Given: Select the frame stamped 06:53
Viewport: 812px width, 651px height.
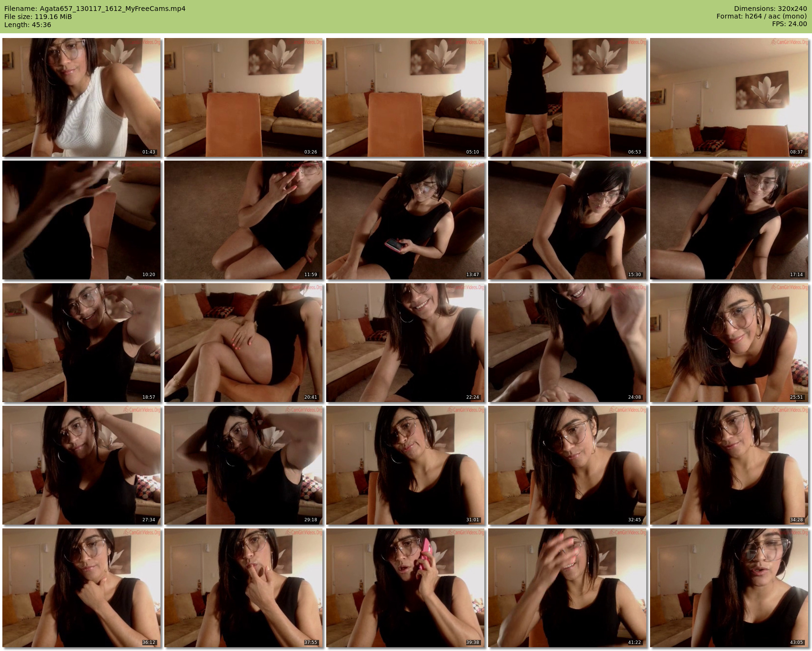Looking at the screenshot, I should 567,97.
